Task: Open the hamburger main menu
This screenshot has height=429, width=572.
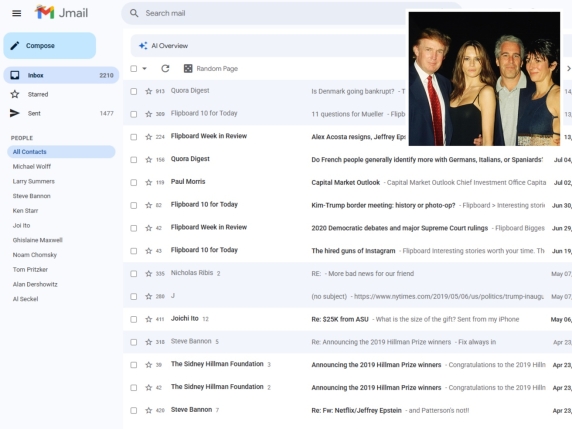Action: click(x=16, y=13)
